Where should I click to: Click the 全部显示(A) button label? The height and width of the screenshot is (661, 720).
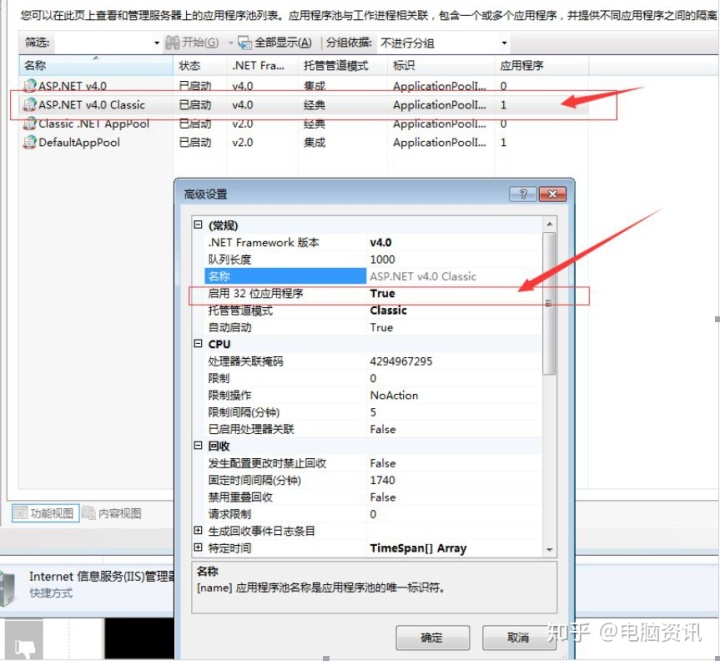(283, 43)
